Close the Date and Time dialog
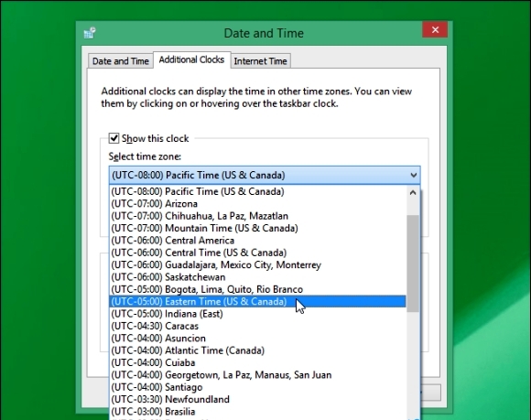This screenshot has width=531, height=420. coord(435,30)
